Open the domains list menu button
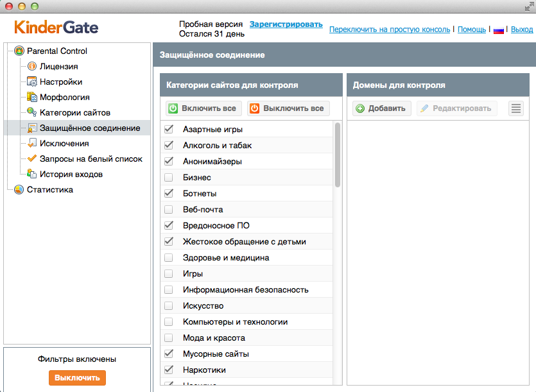The image size is (536, 392). [x=516, y=108]
